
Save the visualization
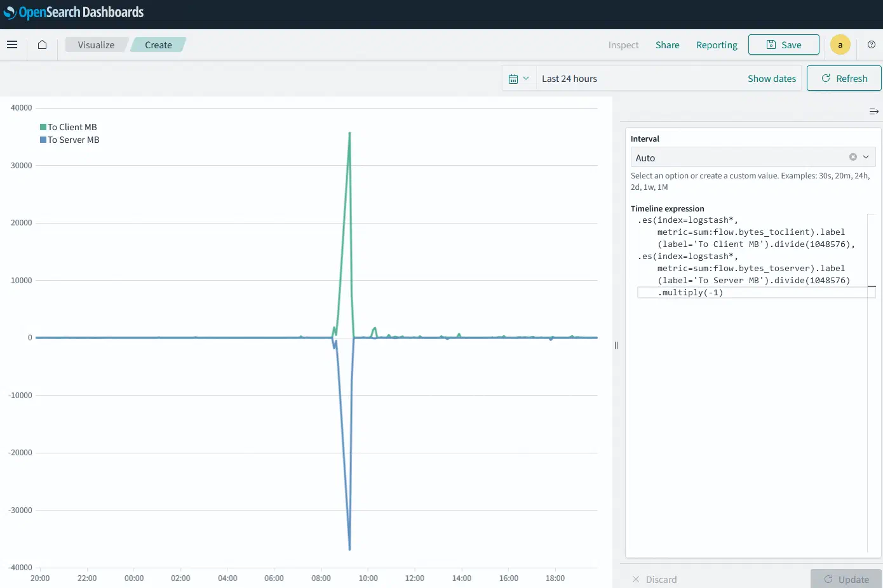(784, 45)
